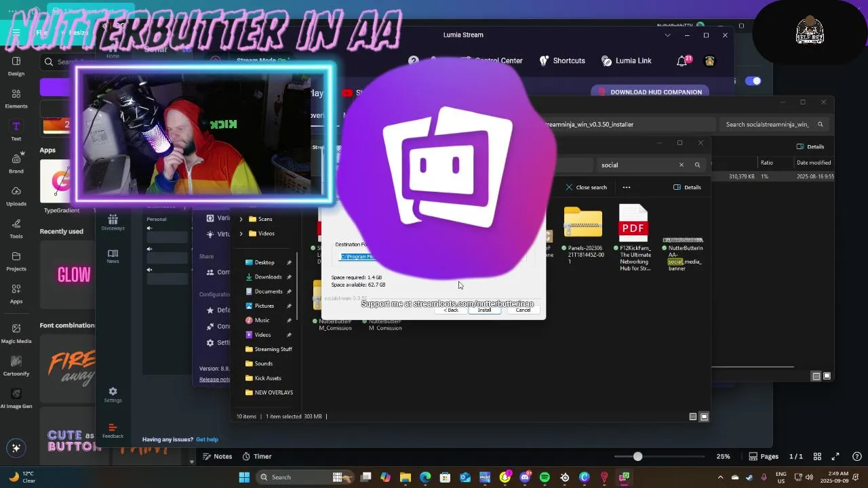Open Tools in Canva sidebar
This screenshot has height=488, width=868.
(x=16, y=228)
